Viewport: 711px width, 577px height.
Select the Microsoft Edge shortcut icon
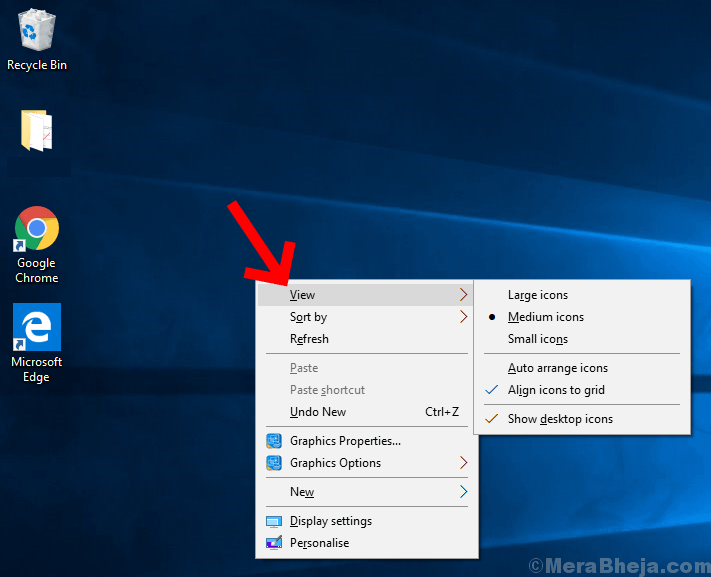37,327
